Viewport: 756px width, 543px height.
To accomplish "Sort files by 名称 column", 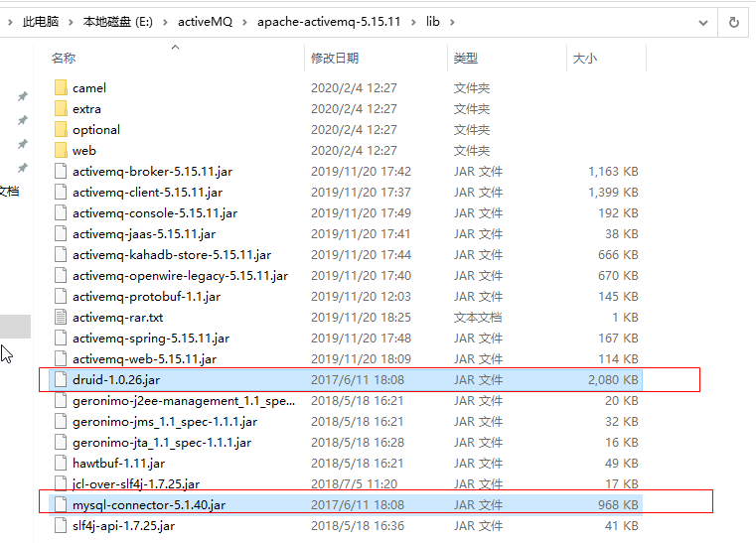I will click(64, 59).
